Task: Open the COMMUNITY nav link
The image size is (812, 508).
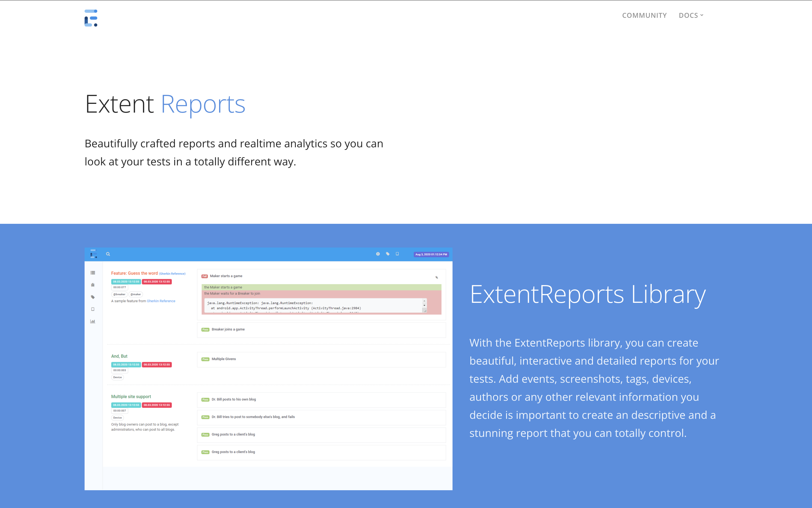Action: point(644,16)
